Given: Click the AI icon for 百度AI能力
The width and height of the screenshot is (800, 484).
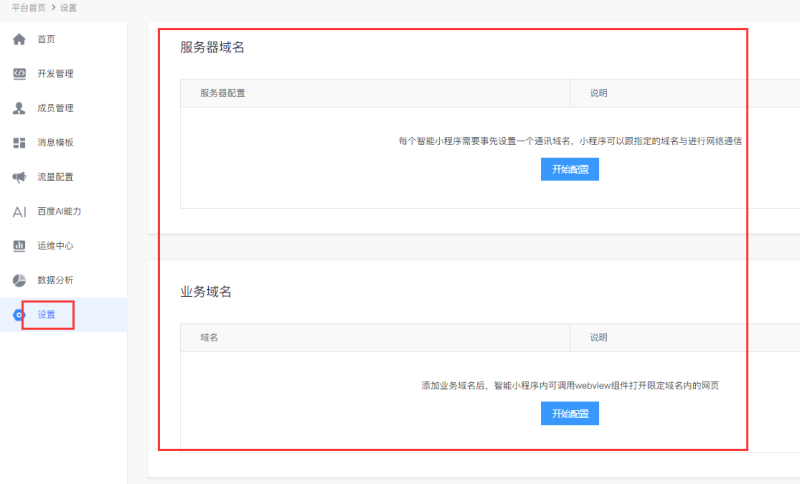Looking at the screenshot, I should coord(19,212).
